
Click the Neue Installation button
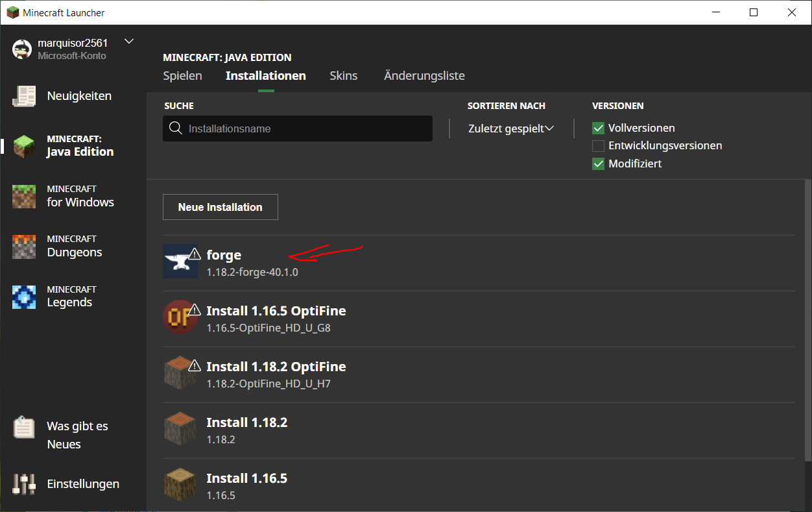tap(221, 207)
